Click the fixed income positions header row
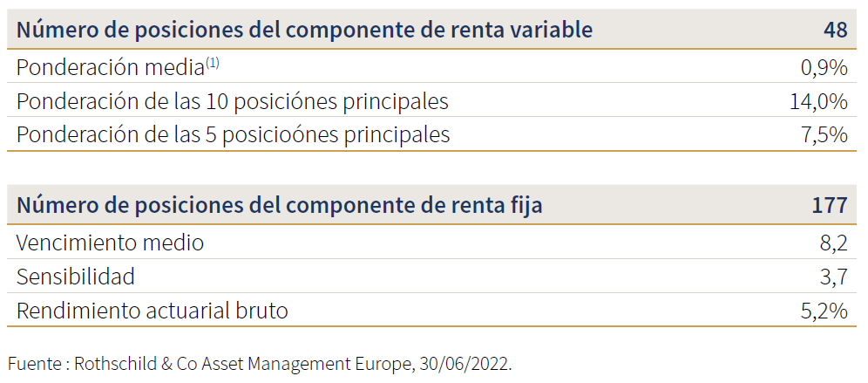The width and height of the screenshot is (868, 383). coord(432,204)
